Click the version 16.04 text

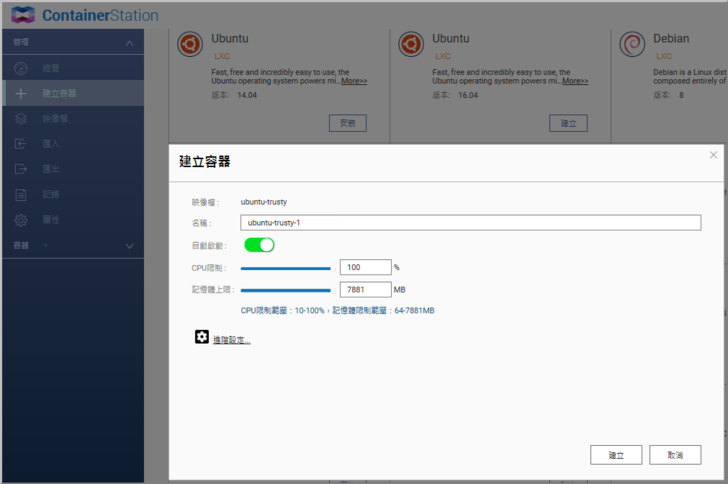point(468,95)
